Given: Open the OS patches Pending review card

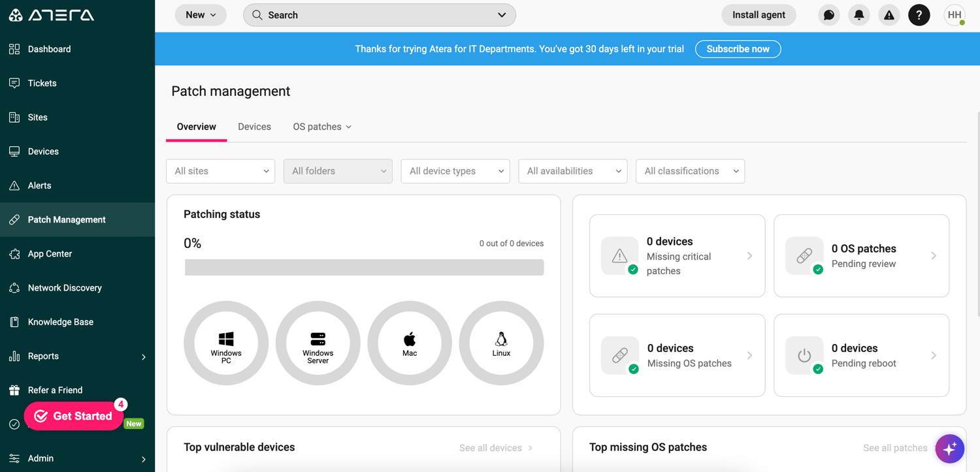Looking at the screenshot, I should click(862, 256).
